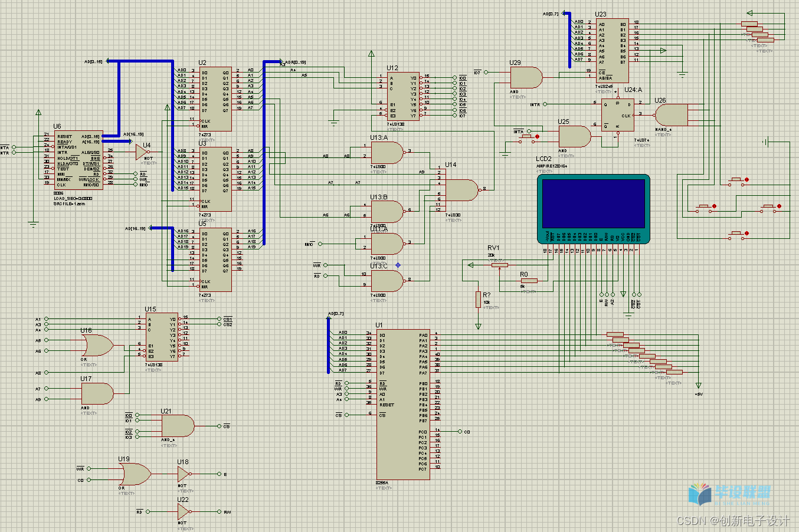Select the U13:A NAND gate
The image size is (799, 532).
tap(388, 153)
